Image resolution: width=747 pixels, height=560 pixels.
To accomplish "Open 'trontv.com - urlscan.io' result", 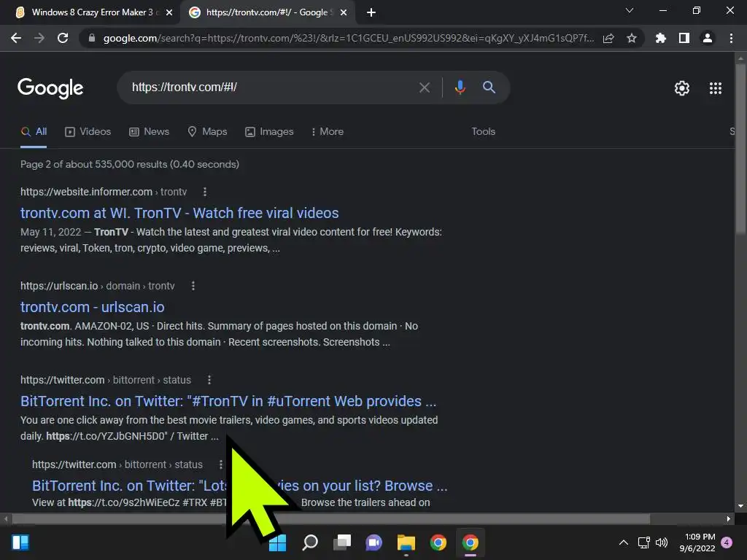I will pos(93,307).
